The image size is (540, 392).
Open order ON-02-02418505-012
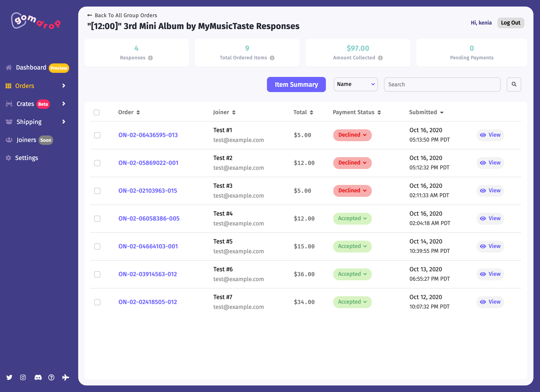pyautogui.click(x=148, y=302)
